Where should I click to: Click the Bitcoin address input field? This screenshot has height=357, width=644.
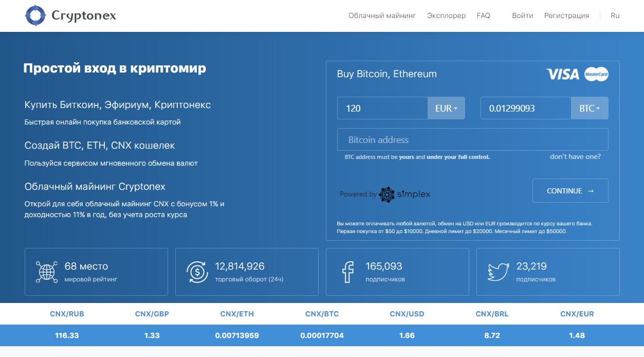pyautogui.click(x=473, y=139)
